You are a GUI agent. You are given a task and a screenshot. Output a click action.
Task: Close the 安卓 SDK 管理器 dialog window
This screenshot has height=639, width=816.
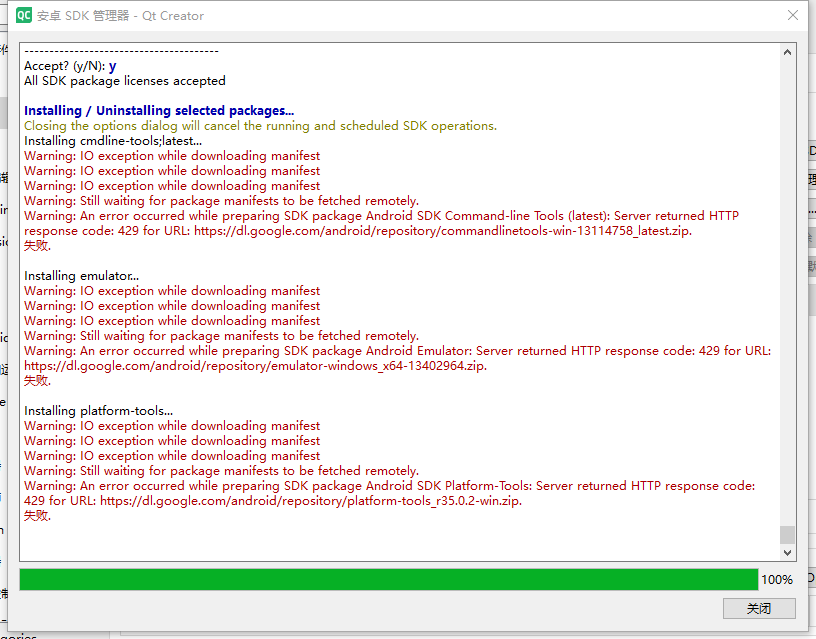pos(793,16)
